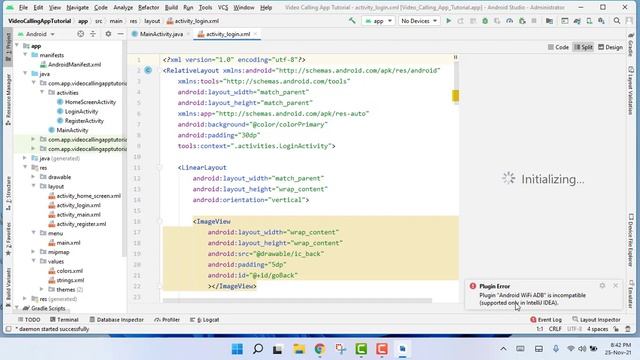This screenshot has width=640, height=360.
Task: Open LoginActivity in project tree
Action: coord(81,111)
